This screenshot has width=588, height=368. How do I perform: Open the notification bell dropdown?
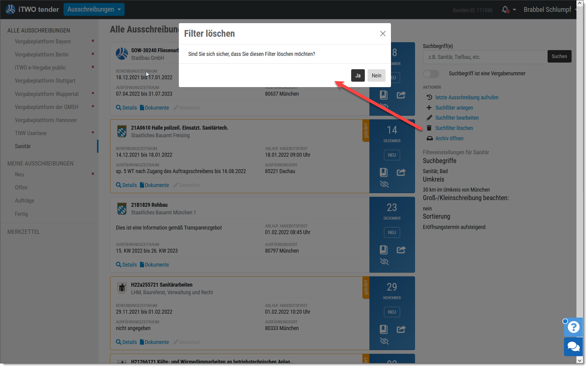point(509,10)
